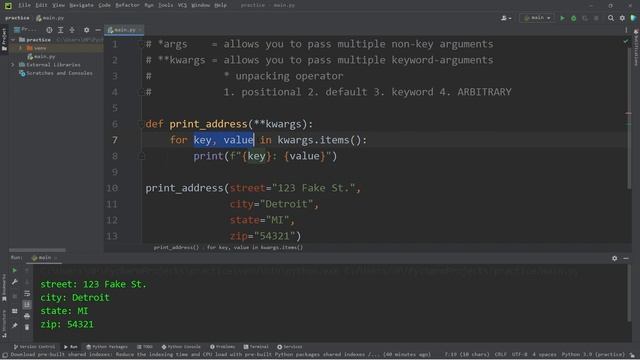The width and height of the screenshot is (640, 360).
Task: Toggle the Project side tool window button
Action: [4, 40]
